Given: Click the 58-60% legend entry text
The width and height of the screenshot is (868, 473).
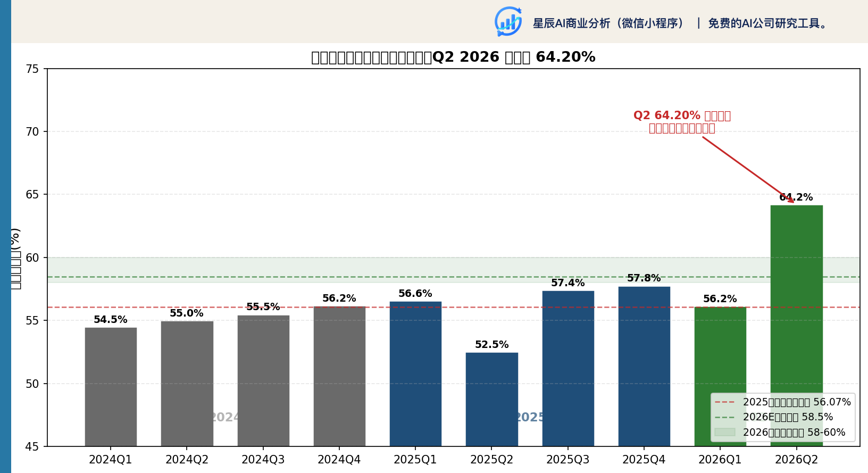Looking at the screenshot, I should click(x=794, y=433).
